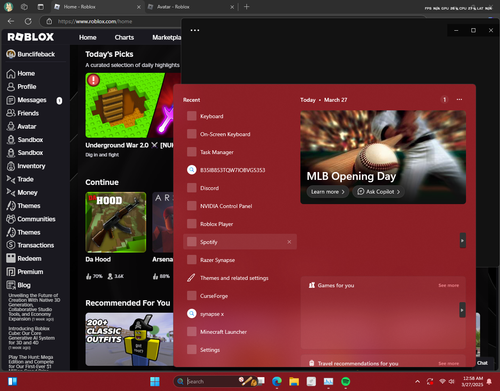The height and width of the screenshot is (391, 500).
Task: Open Trade in the Roblox sidebar
Action: (20, 179)
